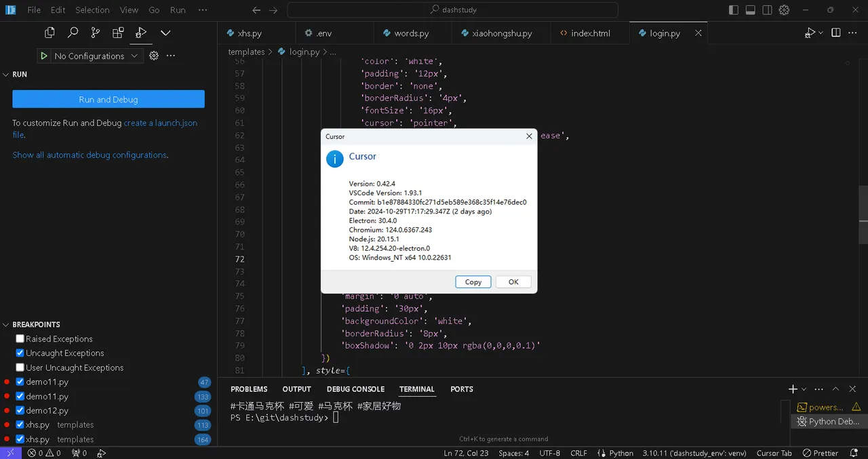The height and width of the screenshot is (459, 868).
Task: Open the Extensions view icon
Action: click(118, 33)
